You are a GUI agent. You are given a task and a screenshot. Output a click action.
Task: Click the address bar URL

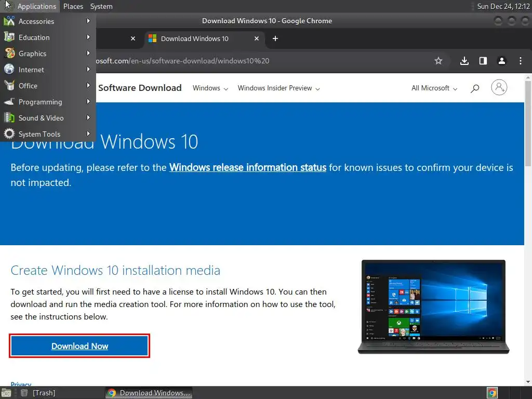tap(182, 61)
